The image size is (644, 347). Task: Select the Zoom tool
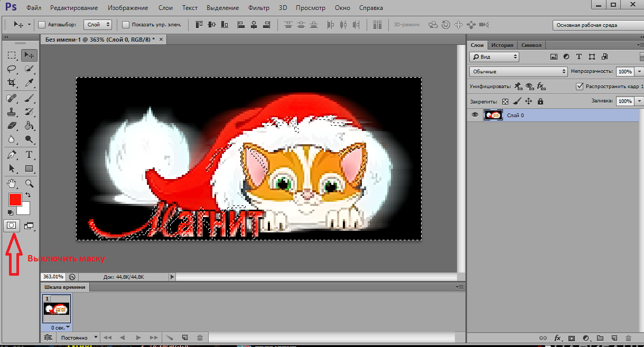pos(29,183)
